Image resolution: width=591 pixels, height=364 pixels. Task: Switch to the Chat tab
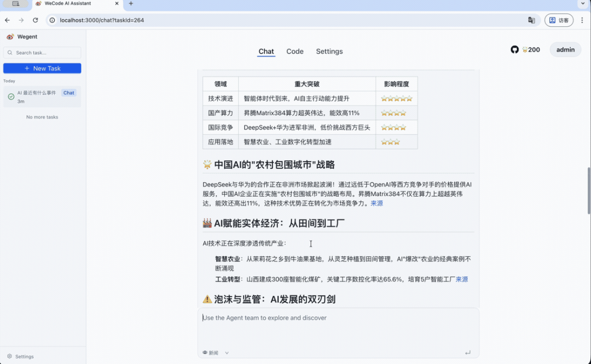[266, 51]
